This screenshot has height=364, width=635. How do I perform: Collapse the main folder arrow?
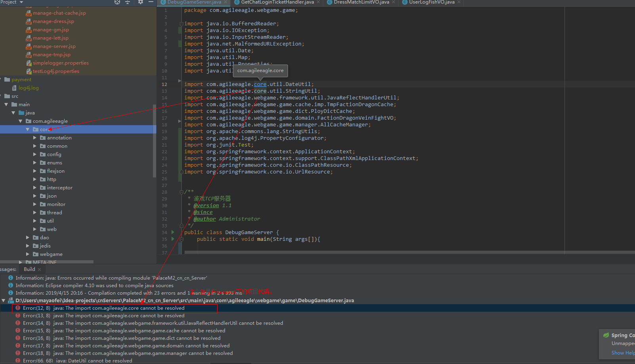point(6,105)
